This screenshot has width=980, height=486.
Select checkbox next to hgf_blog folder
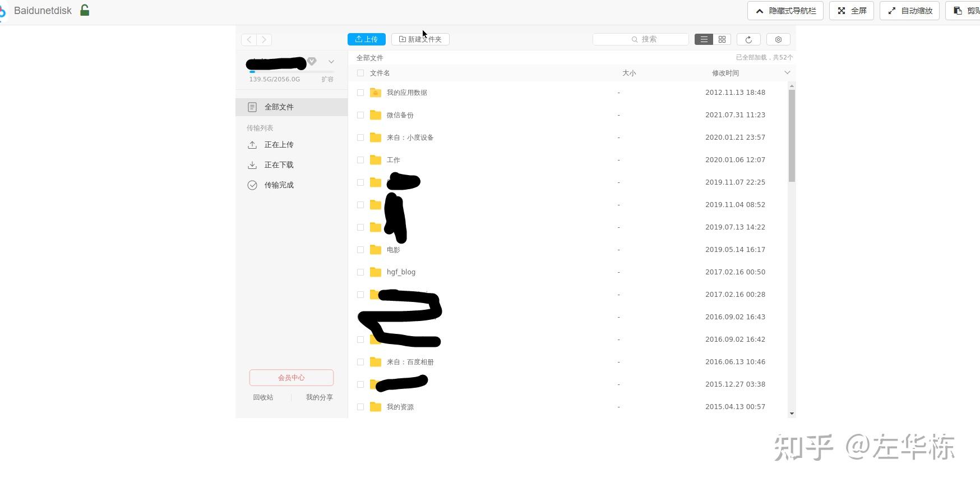click(x=360, y=272)
